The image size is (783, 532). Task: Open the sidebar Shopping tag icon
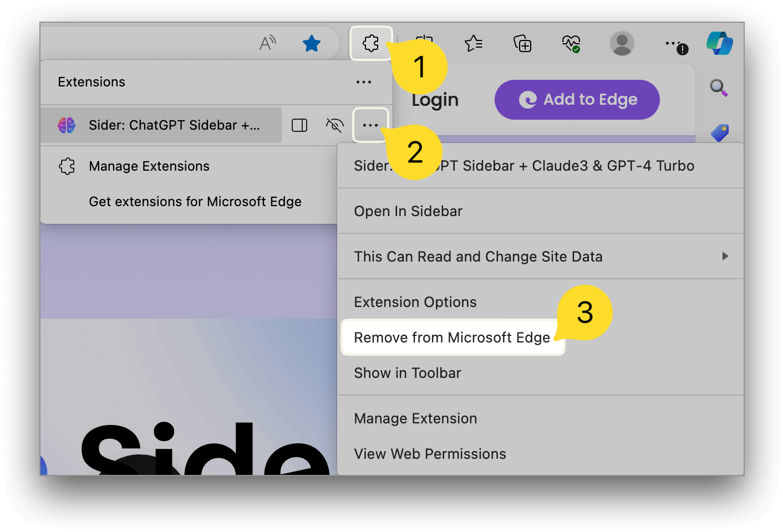pyautogui.click(x=719, y=132)
